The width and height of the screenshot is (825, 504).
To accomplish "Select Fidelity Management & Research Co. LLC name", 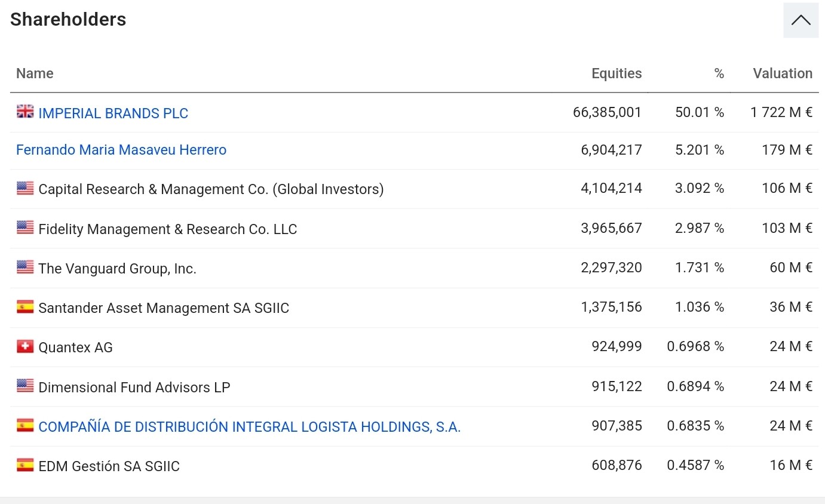I will [168, 229].
